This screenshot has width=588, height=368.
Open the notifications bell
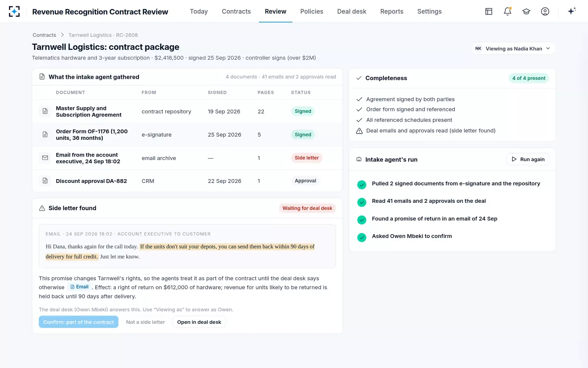[508, 11]
